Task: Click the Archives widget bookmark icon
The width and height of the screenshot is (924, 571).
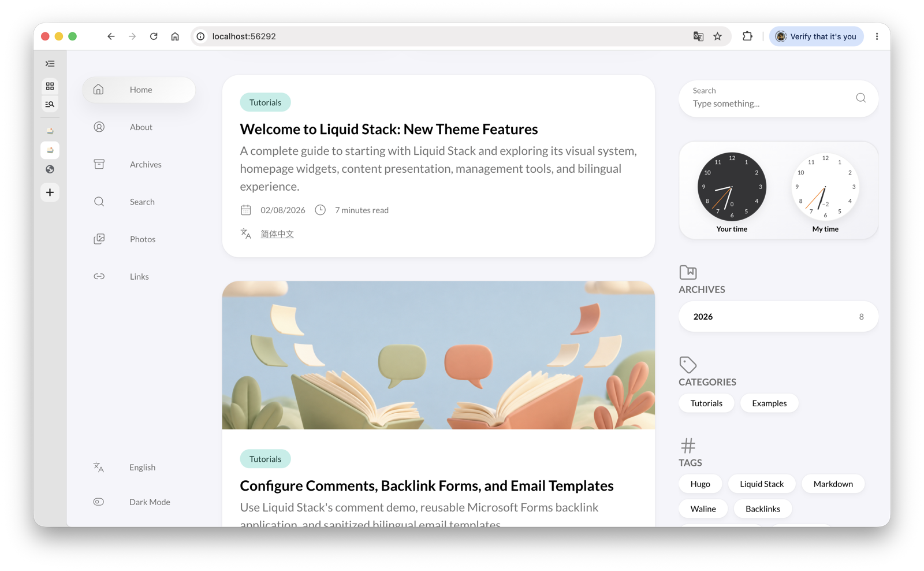Action: click(x=688, y=272)
